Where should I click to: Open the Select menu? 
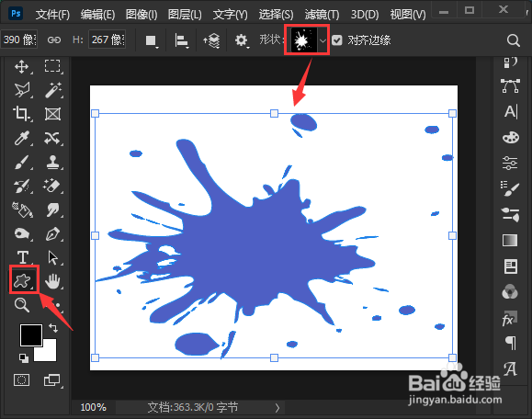(277, 15)
